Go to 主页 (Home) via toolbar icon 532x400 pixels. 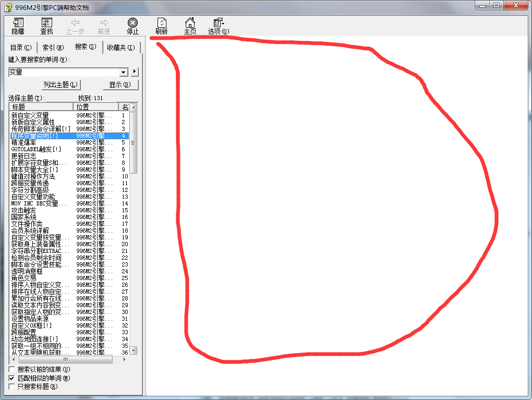[190, 23]
